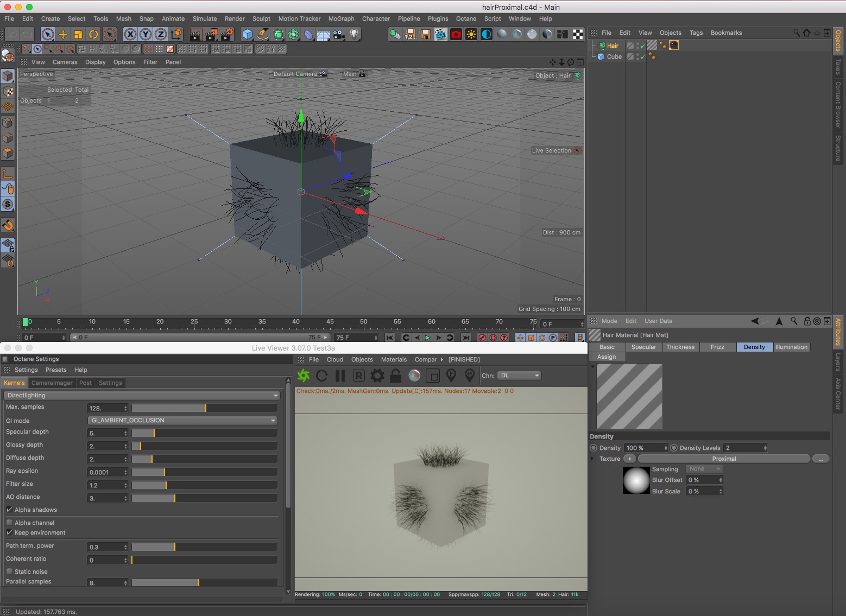Toggle X-axis lock button
Viewport: 846px width, 616px height.
pyautogui.click(x=130, y=34)
